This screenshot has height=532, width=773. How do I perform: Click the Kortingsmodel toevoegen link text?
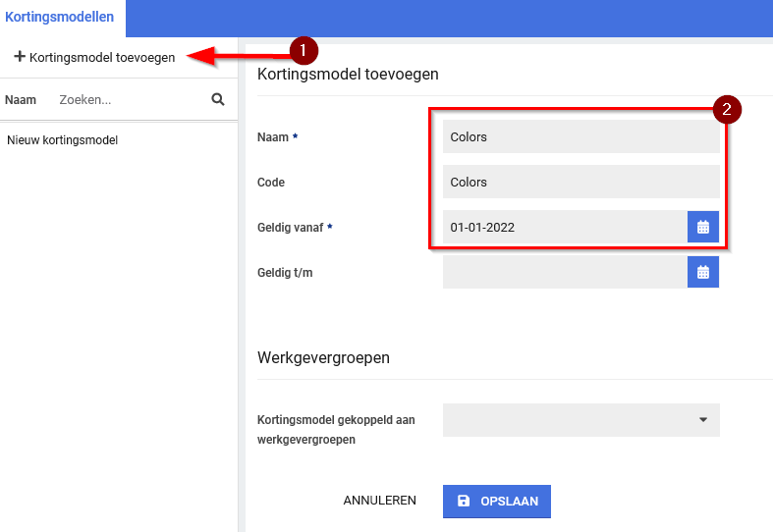pos(102,57)
